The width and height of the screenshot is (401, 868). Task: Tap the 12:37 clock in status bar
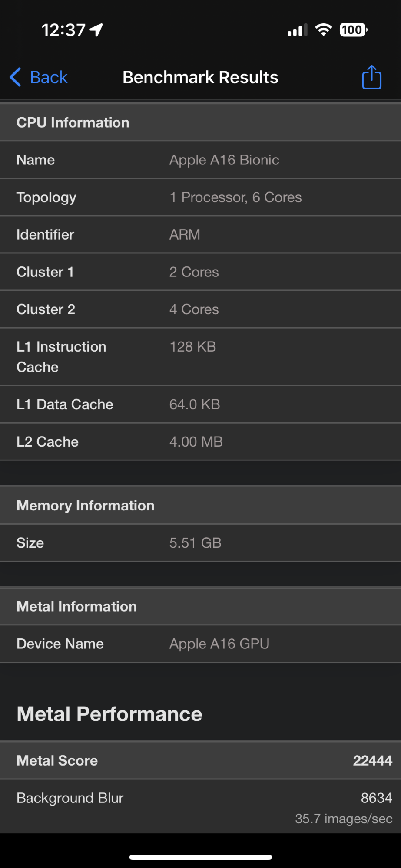(63, 30)
